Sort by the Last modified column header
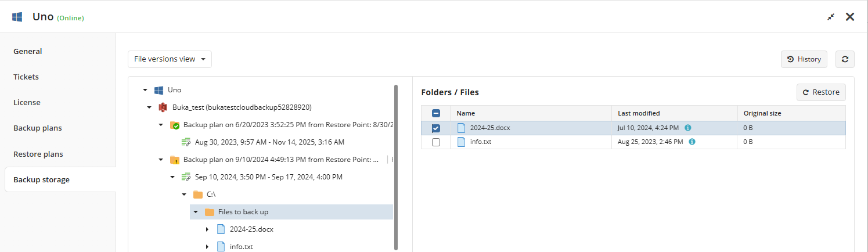 click(639, 113)
